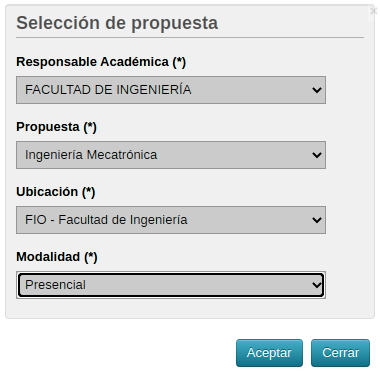Viewport: 380px width, 372px height.
Task: Click the Ingeniería Mecatrónica selected value
Action: [x=91, y=155]
